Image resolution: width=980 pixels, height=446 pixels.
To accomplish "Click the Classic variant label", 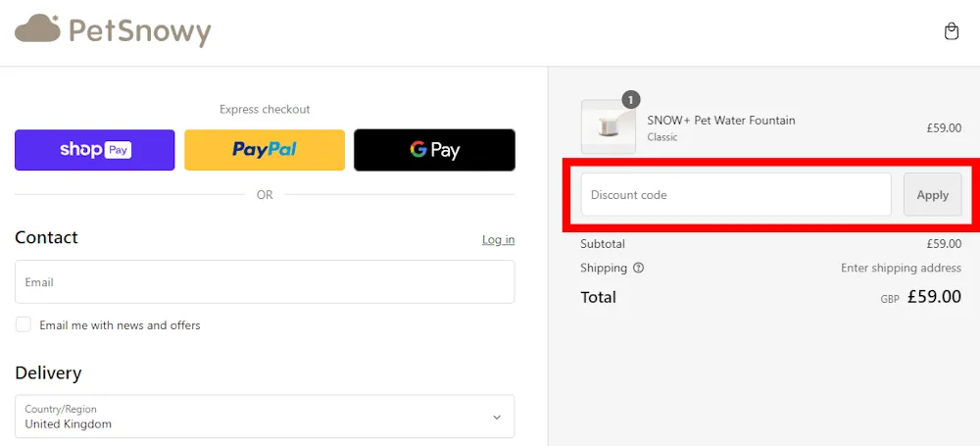I will point(662,137).
